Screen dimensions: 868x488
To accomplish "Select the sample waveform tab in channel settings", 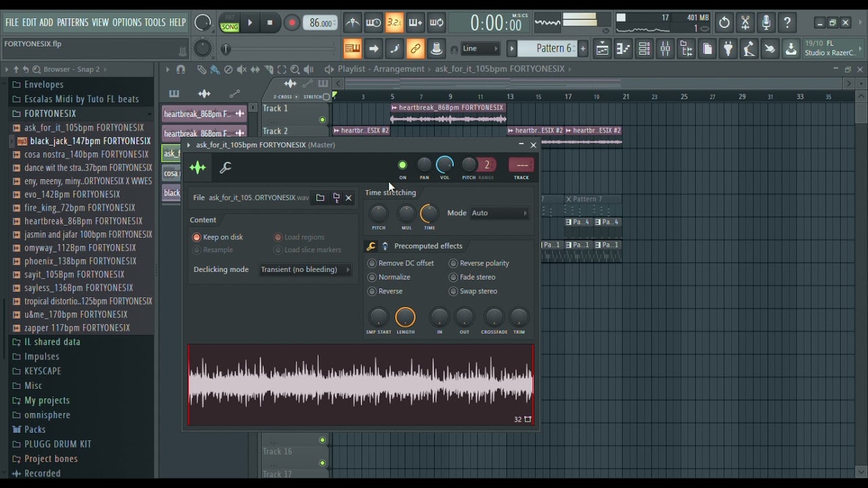I will 197,167.
